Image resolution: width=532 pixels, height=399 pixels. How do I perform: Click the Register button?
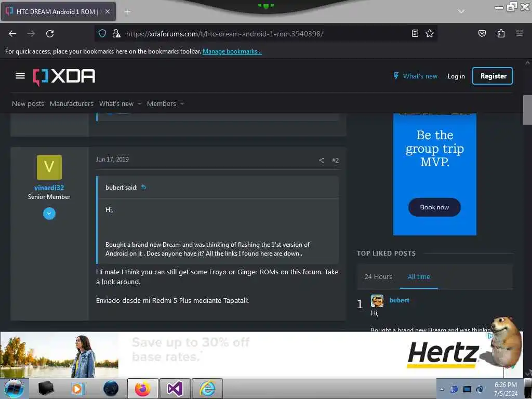(493, 76)
